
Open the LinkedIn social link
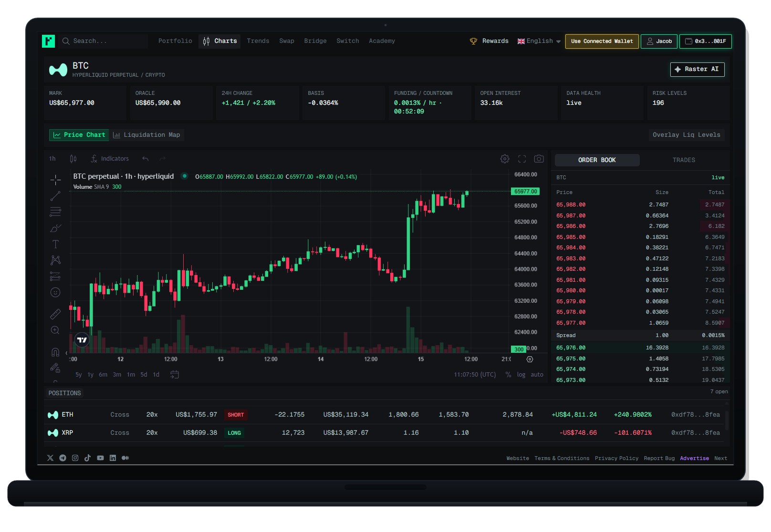click(x=113, y=458)
